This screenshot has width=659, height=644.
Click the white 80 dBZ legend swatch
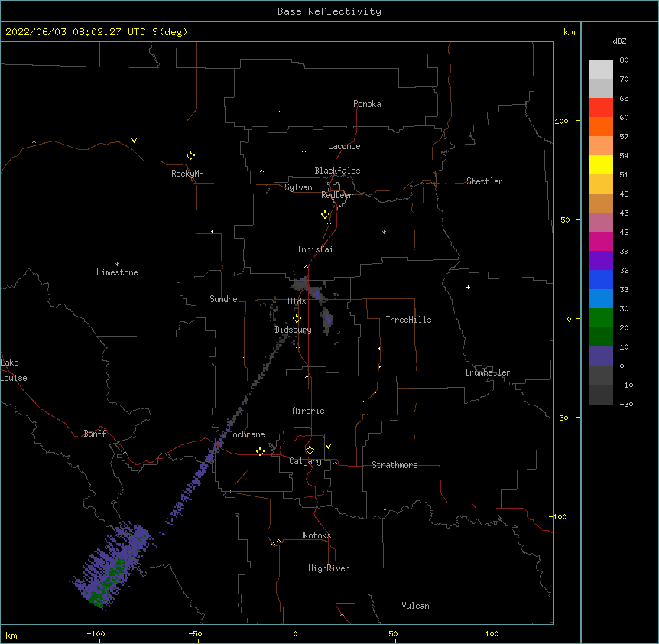[x=601, y=69]
